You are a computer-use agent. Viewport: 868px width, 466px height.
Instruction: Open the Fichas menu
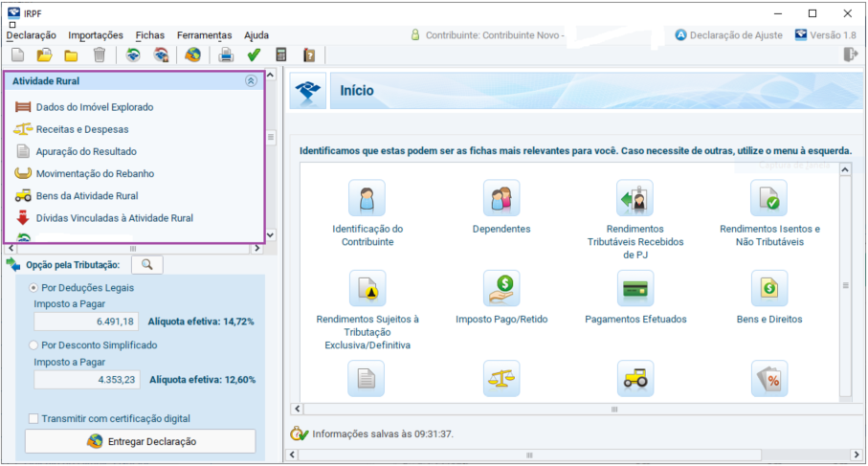tap(150, 34)
